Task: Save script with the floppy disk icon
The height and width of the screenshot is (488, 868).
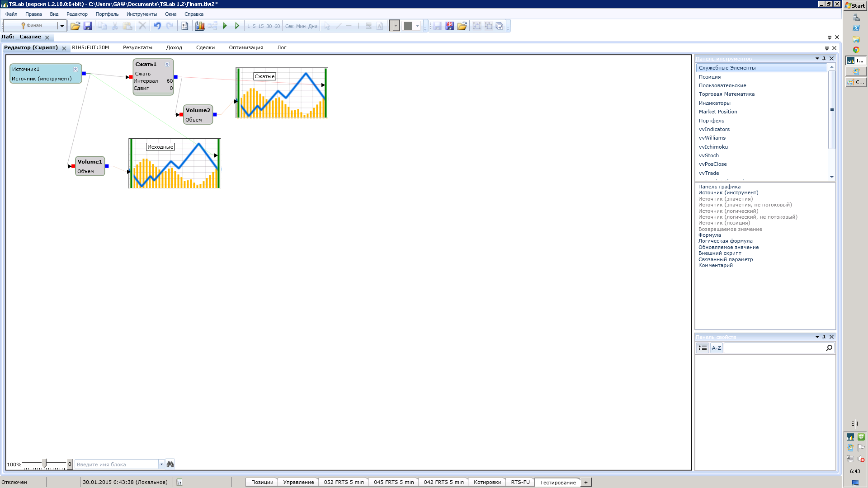Action: (x=88, y=26)
